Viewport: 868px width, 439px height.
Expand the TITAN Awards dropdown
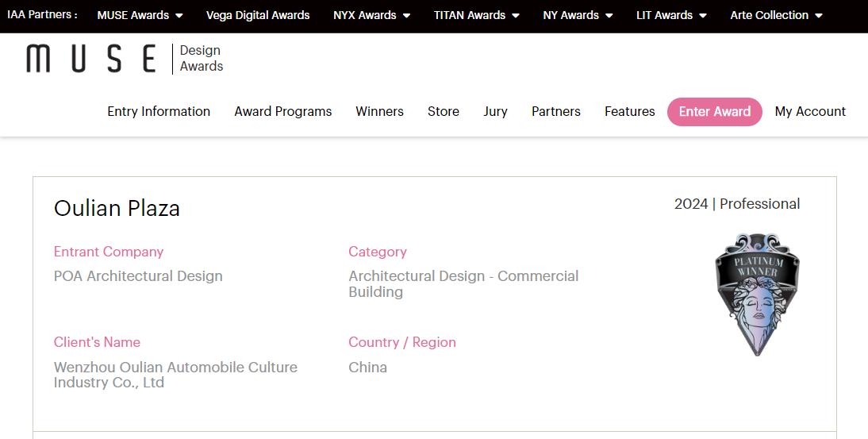pyautogui.click(x=477, y=16)
